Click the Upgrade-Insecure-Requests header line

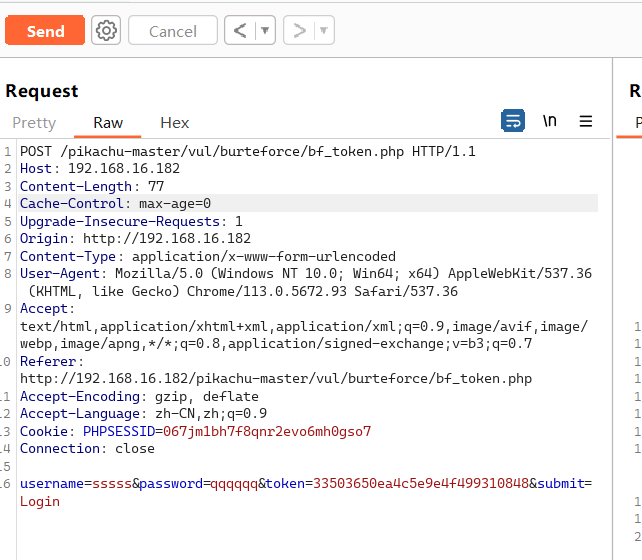pos(131,221)
